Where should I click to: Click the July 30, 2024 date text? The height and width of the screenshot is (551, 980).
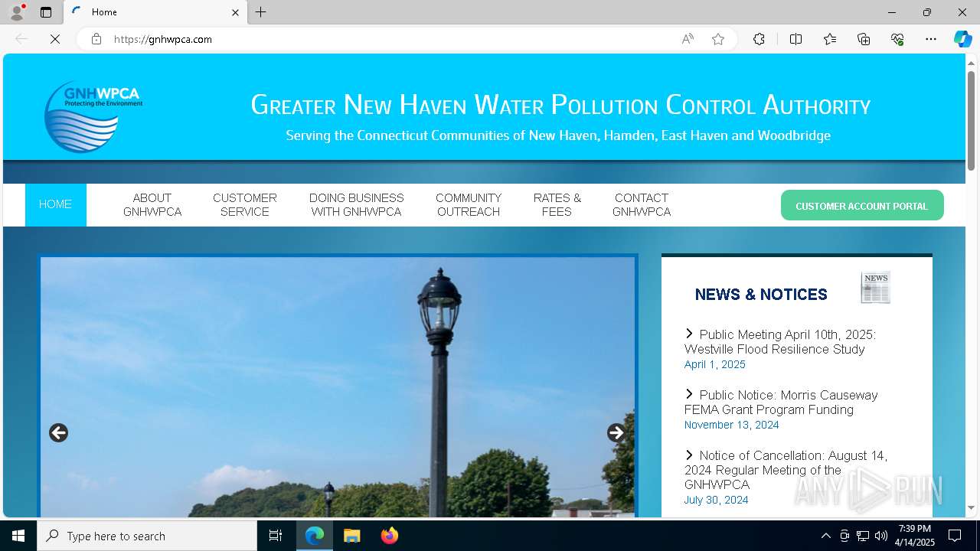(x=716, y=500)
